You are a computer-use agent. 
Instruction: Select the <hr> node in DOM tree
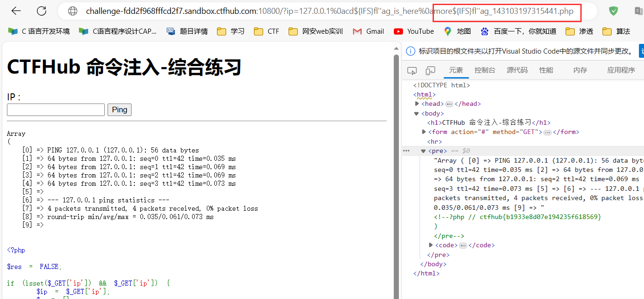click(x=434, y=142)
